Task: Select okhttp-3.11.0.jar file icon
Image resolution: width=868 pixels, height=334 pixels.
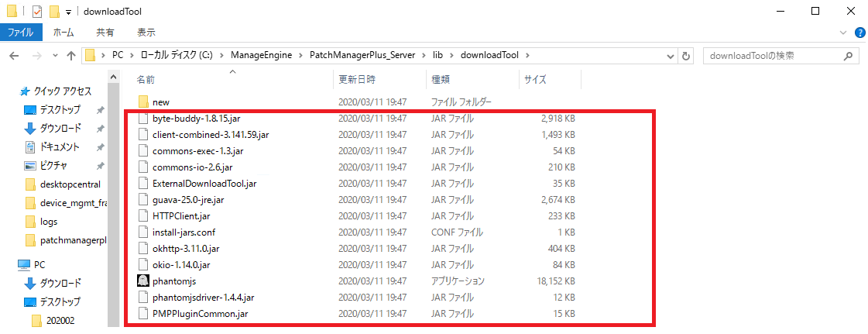Action: coord(143,249)
